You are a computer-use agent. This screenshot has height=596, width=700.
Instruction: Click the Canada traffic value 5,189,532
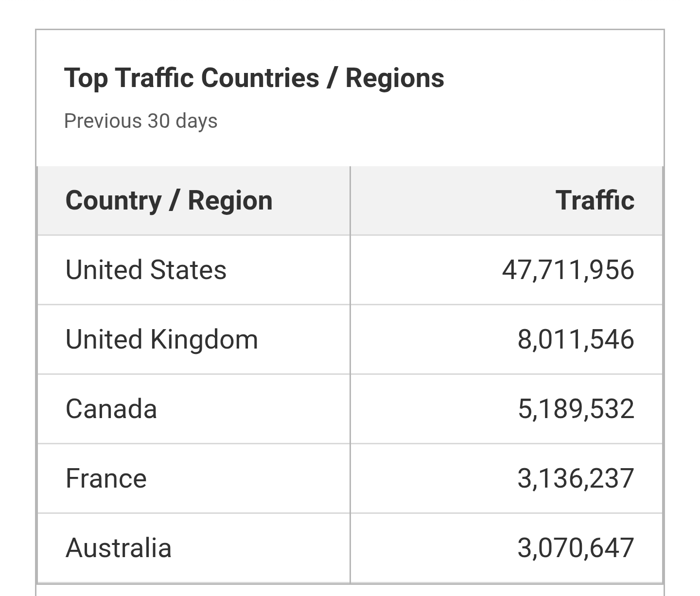[x=576, y=409]
